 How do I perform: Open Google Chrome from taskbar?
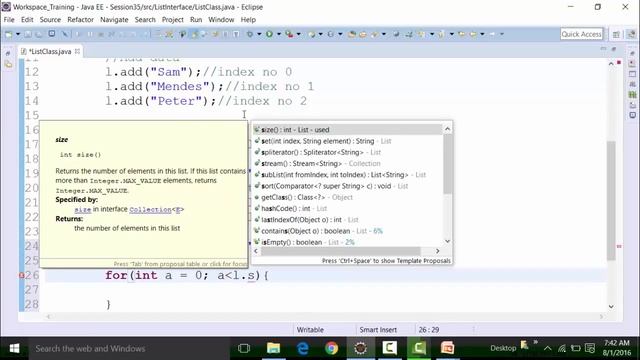click(331, 349)
